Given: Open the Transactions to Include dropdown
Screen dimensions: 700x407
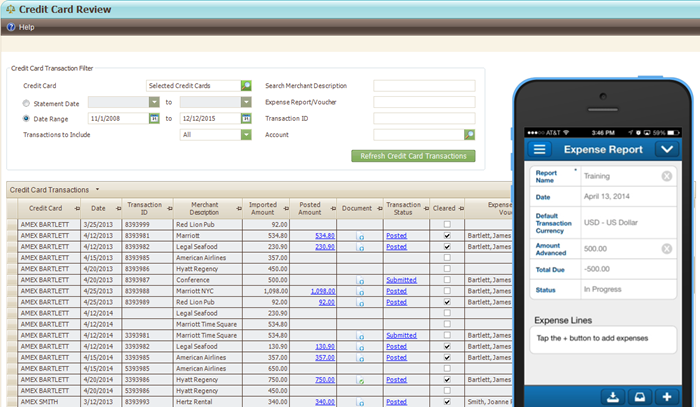Looking at the screenshot, I should (246, 134).
